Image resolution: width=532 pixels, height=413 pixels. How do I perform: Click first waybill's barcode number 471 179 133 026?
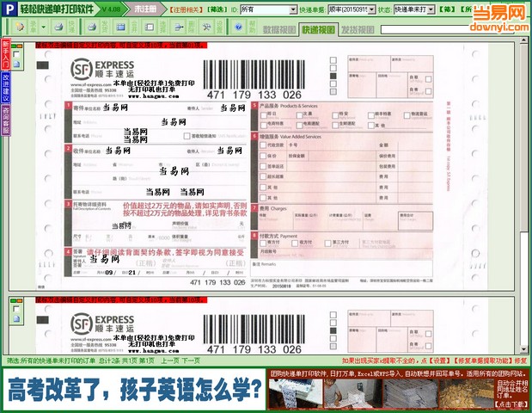(254, 95)
